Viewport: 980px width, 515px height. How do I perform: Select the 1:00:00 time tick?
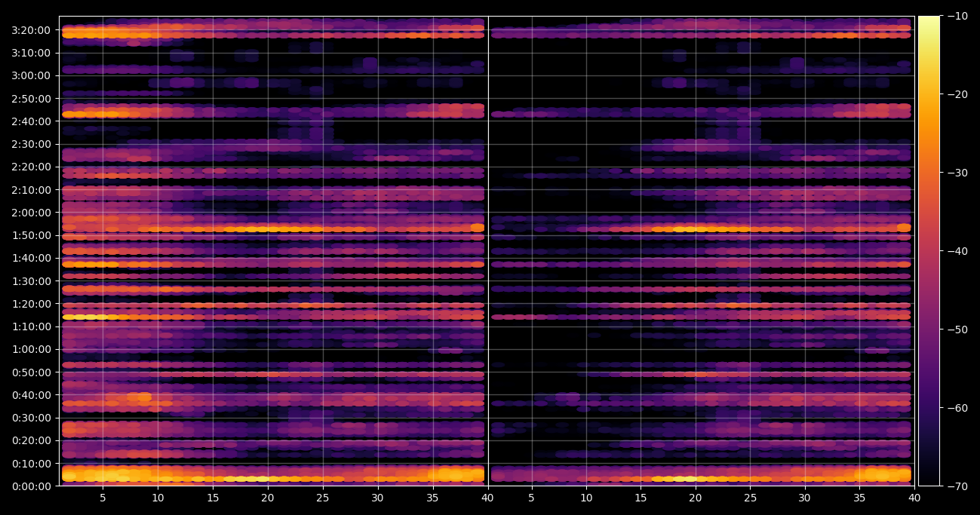click(32, 349)
